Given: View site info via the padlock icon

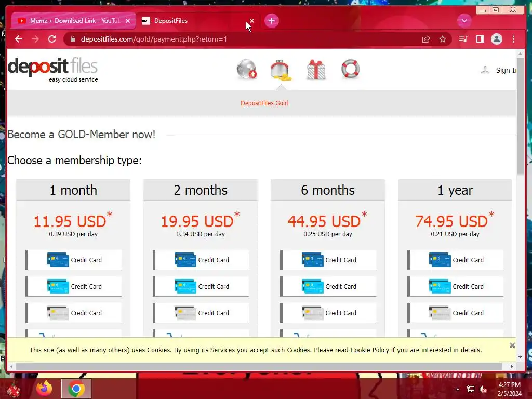Looking at the screenshot, I should 72,39.
